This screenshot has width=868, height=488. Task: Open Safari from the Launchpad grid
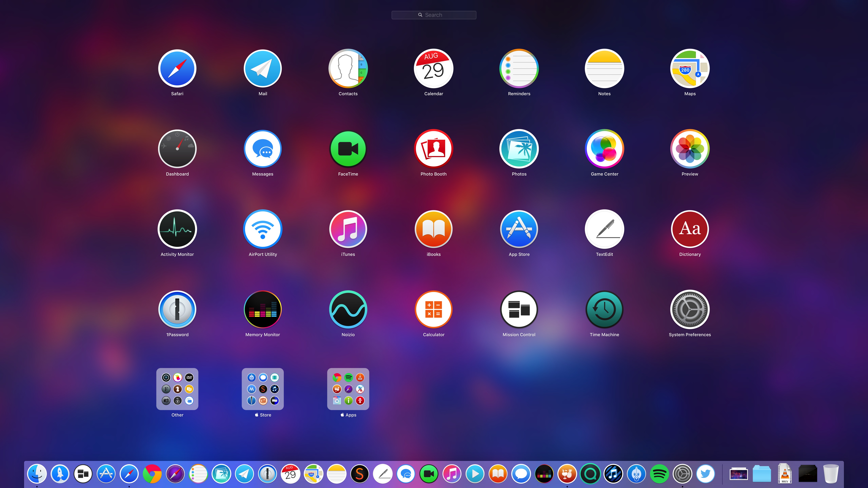pyautogui.click(x=177, y=68)
